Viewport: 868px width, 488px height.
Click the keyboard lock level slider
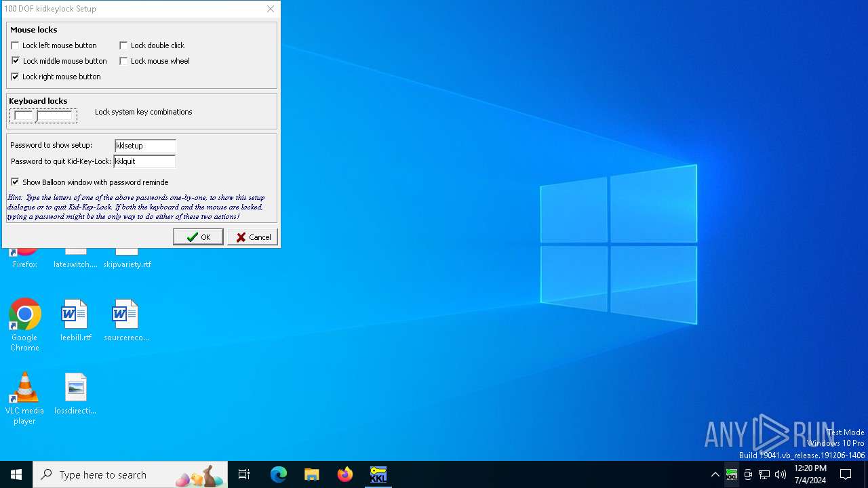tap(43, 117)
